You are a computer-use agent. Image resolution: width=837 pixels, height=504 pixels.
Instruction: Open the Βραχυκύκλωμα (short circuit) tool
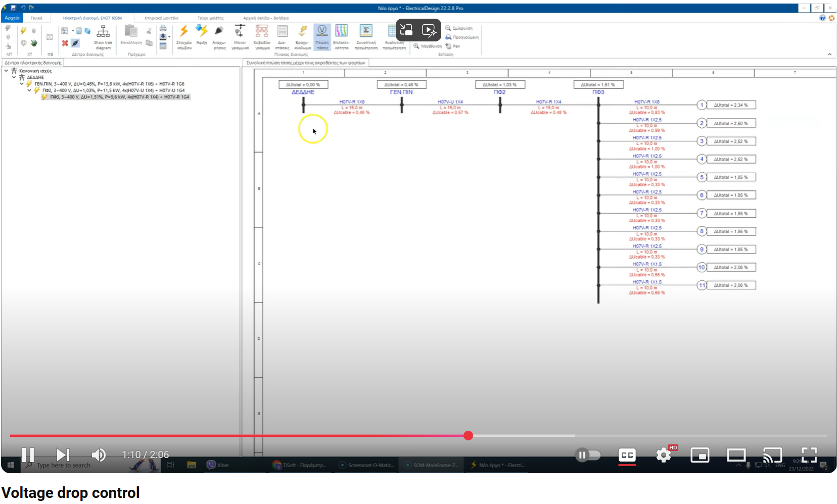302,36
